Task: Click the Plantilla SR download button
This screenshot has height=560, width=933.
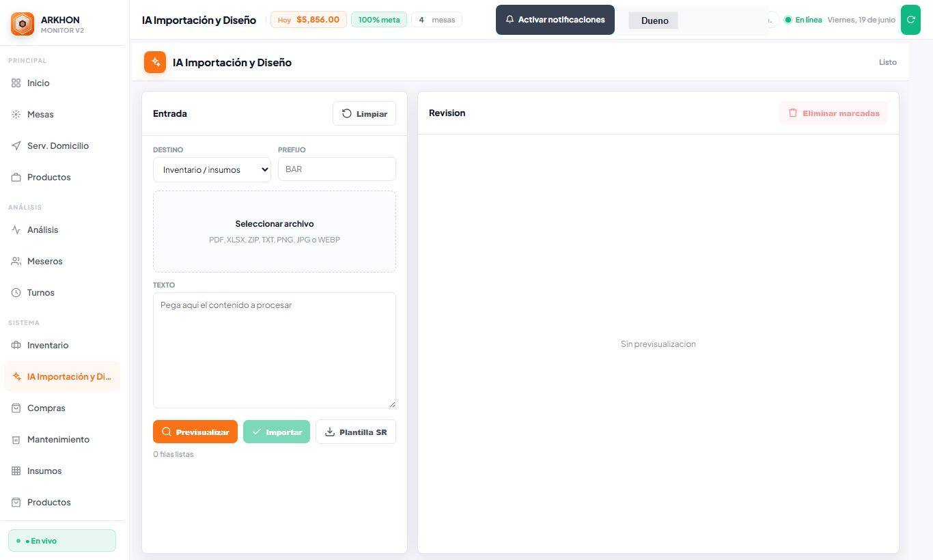Action: click(356, 432)
